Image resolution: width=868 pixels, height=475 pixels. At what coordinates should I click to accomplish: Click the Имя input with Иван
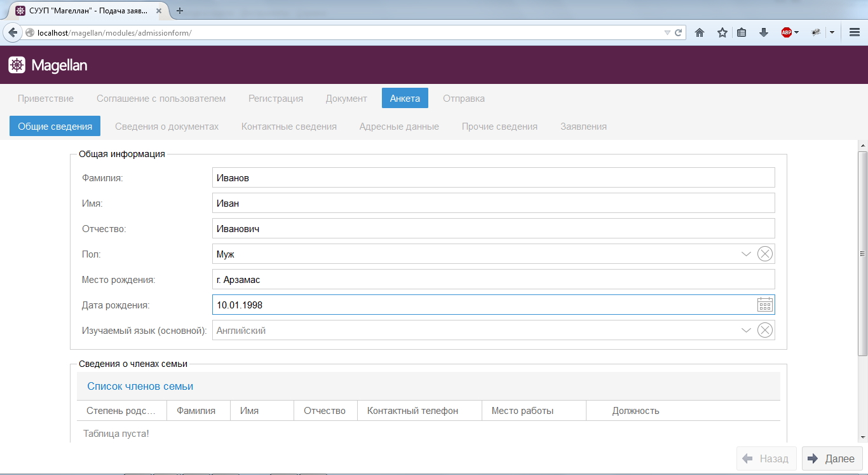click(x=493, y=203)
